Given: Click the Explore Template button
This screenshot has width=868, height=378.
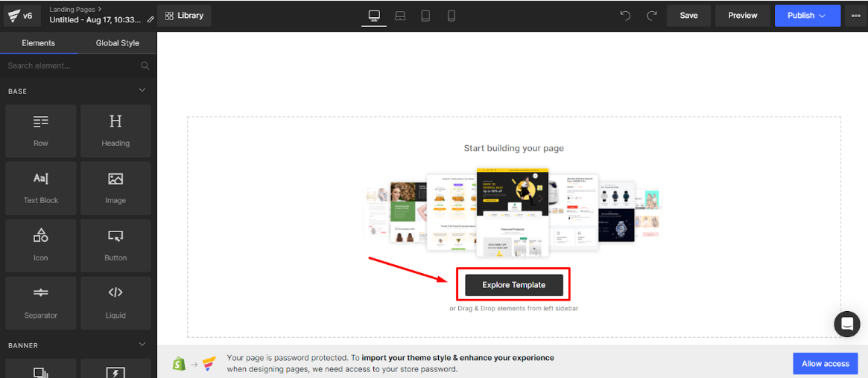Looking at the screenshot, I should (x=513, y=285).
